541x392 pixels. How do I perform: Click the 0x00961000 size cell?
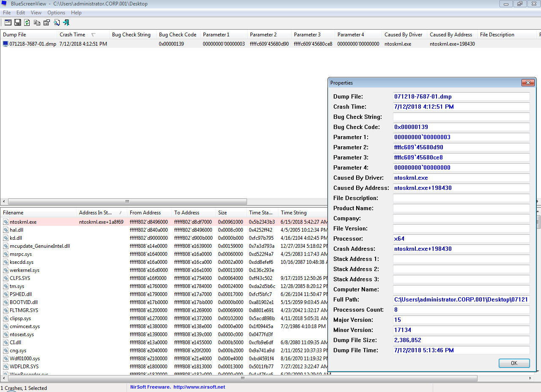coord(231,222)
